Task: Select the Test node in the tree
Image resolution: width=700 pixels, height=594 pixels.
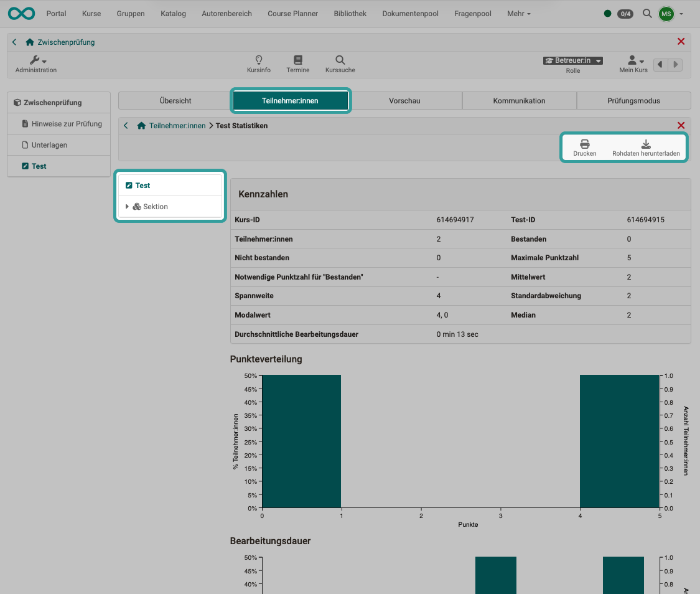Action: [x=142, y=185]
